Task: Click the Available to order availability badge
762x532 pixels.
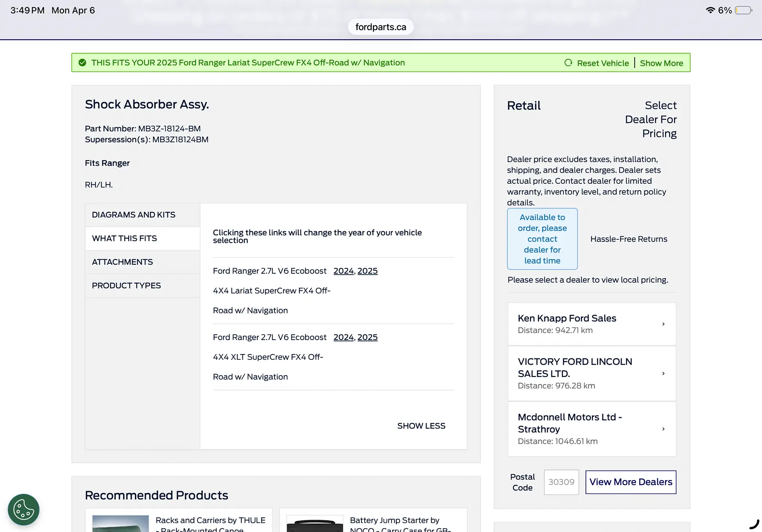Action: coord(542,239)
